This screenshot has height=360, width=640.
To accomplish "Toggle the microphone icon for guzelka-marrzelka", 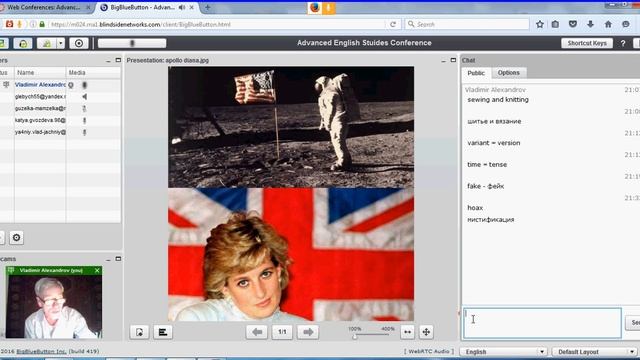I will (84, 109).
